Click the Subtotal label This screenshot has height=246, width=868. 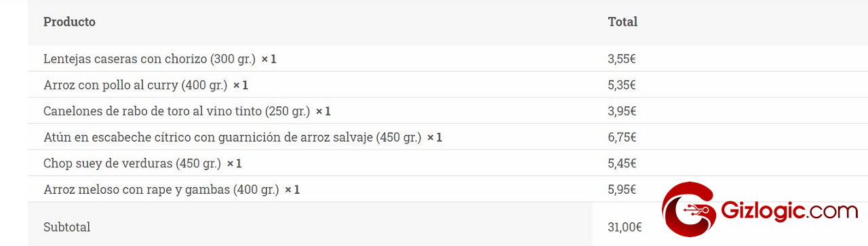[x=66, y=227]
